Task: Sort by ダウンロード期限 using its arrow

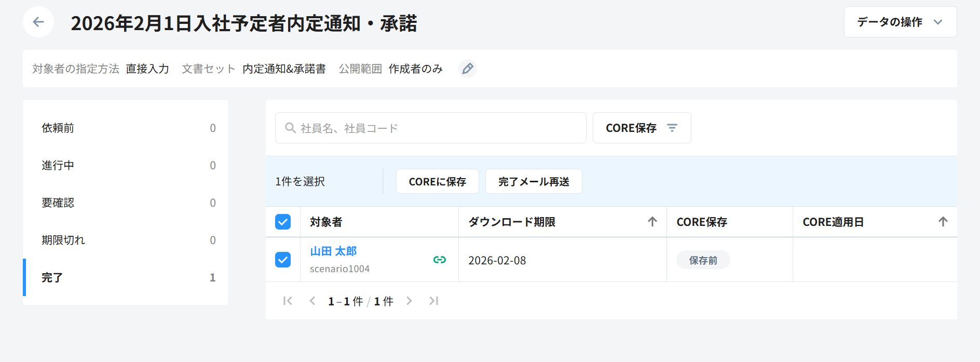Action: click(x=652, y=222)
